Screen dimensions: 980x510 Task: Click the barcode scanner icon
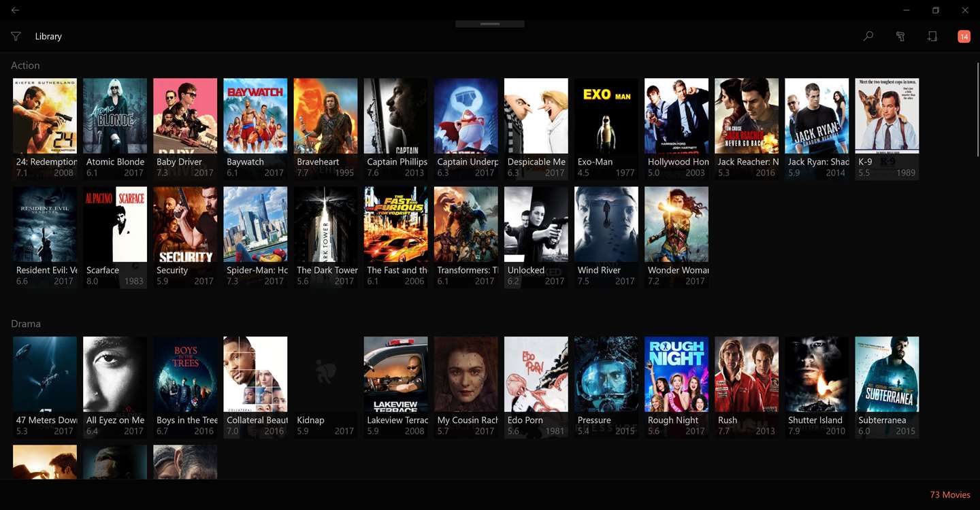tap(900, 36)
